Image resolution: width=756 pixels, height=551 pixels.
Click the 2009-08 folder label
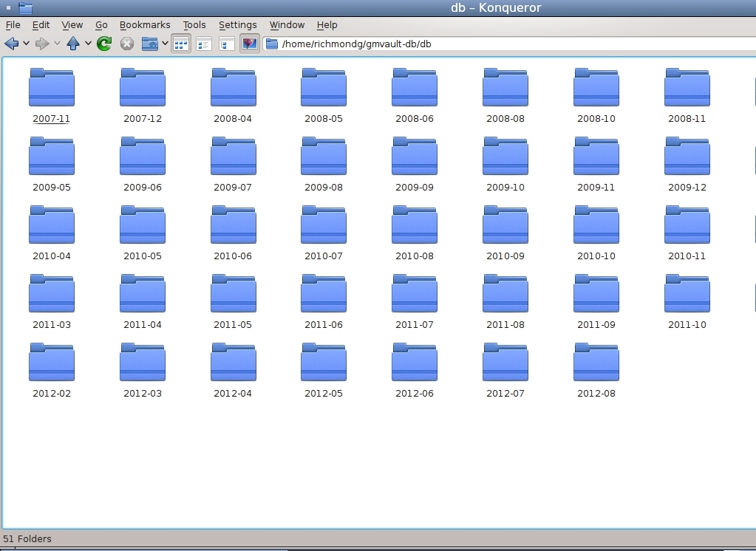click(x=324, y=187)
